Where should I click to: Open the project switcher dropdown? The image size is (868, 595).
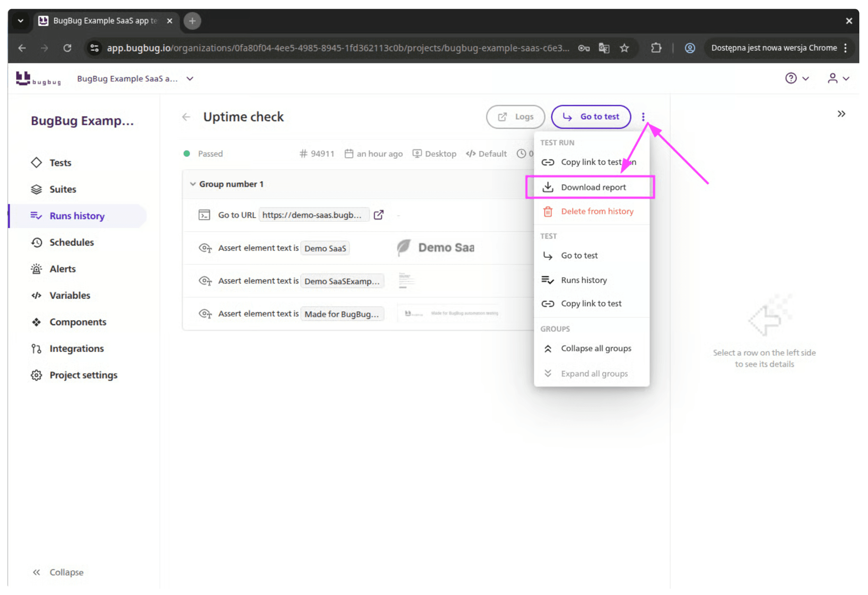[x=135, y=78]
